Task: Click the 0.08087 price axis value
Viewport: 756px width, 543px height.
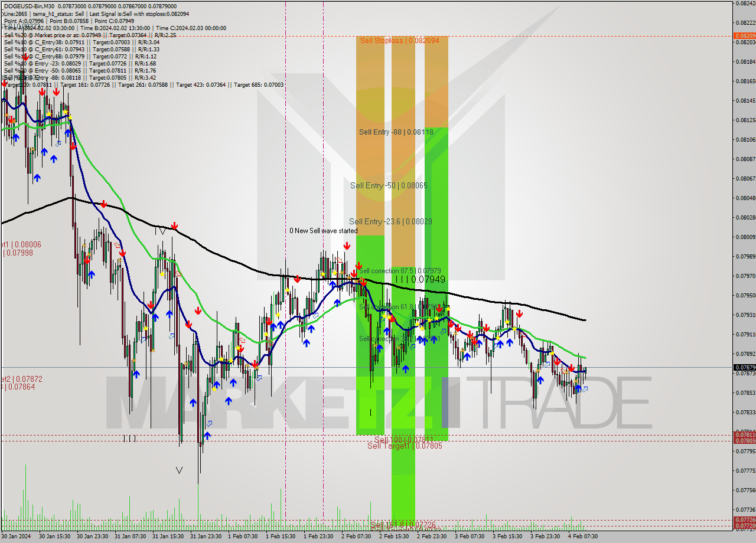Action: pyautogui.click(x=745, y=159)
